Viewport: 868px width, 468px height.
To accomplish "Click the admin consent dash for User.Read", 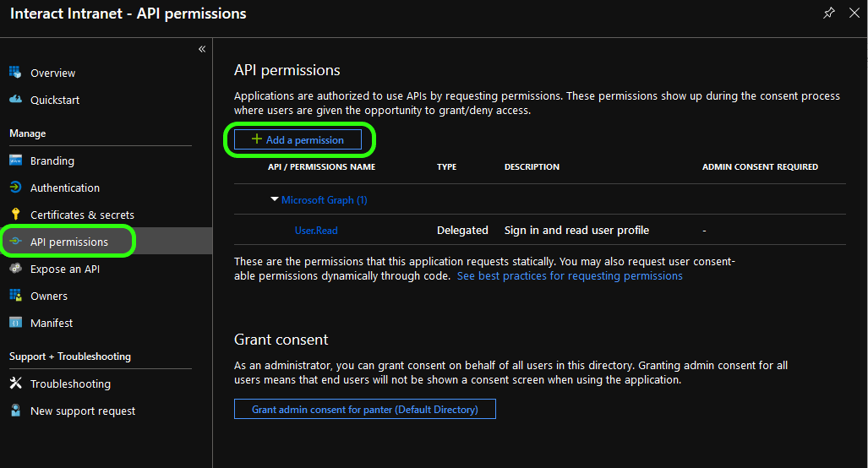I will coord(704,231).
